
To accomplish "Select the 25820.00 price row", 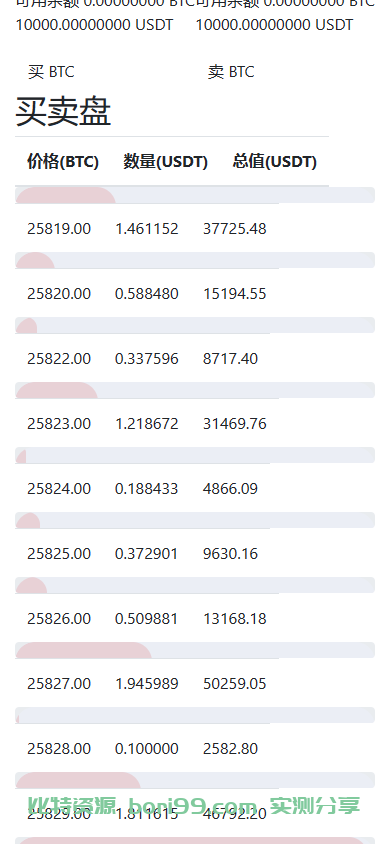I will pyautogui.click(x=147, y=294).
